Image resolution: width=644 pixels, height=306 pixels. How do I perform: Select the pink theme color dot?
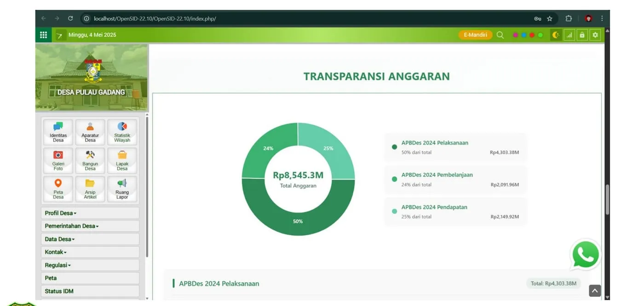pyautogui.click(x=515, y=35)
